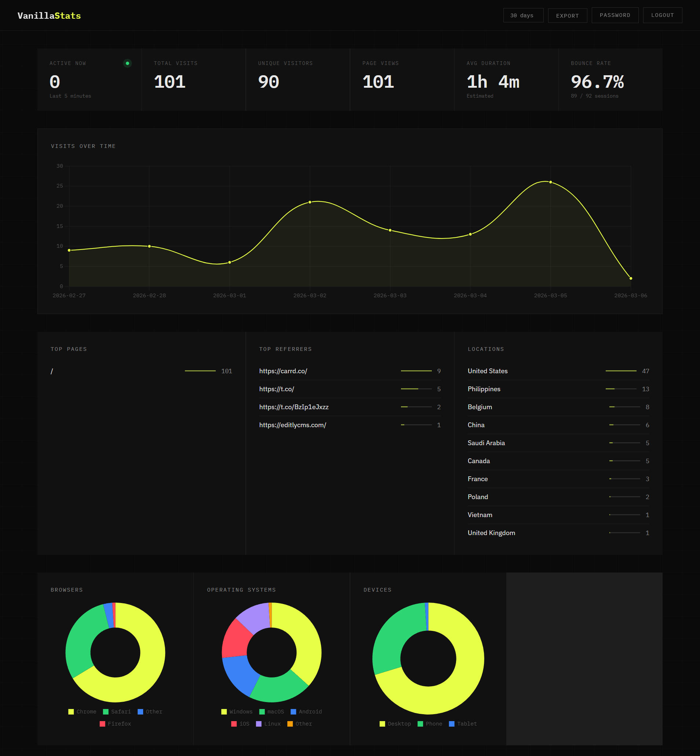Click the Philippines progress bar

click(x=621, y=389)
